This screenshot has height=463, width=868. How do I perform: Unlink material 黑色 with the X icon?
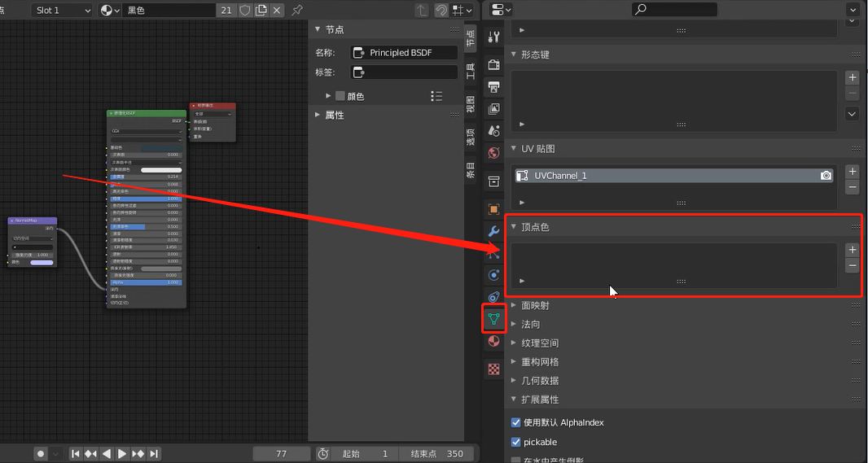[277, 10]
